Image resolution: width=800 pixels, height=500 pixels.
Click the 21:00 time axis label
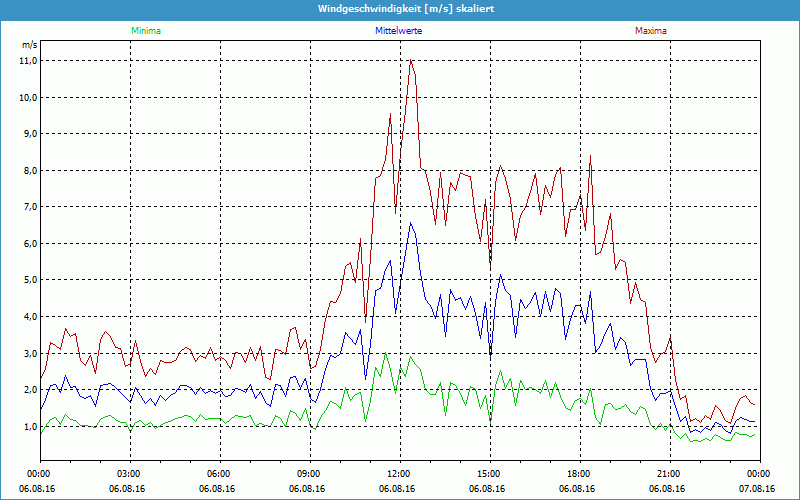pos(669,473)
